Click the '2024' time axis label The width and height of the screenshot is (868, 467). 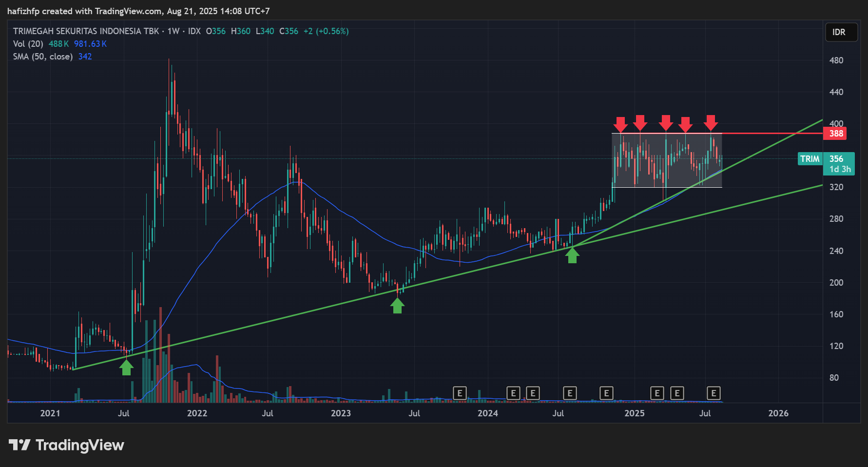(x=488, y=413)
